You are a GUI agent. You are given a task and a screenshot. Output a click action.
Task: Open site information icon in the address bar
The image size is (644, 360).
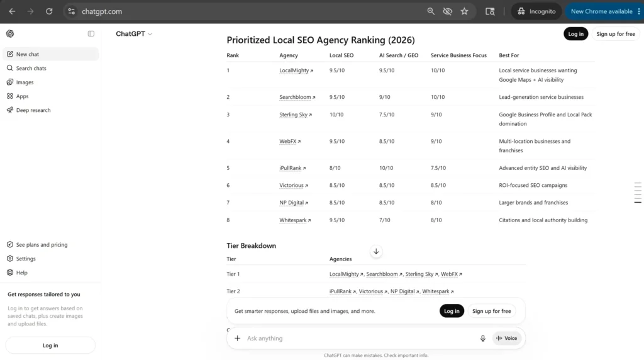[72, 11]
